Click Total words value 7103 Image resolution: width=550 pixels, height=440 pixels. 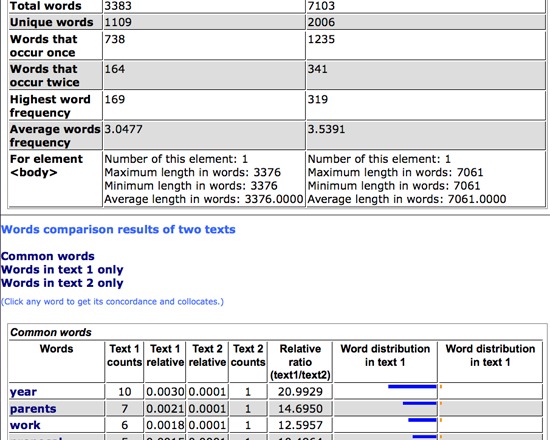[x=321, y=6]
